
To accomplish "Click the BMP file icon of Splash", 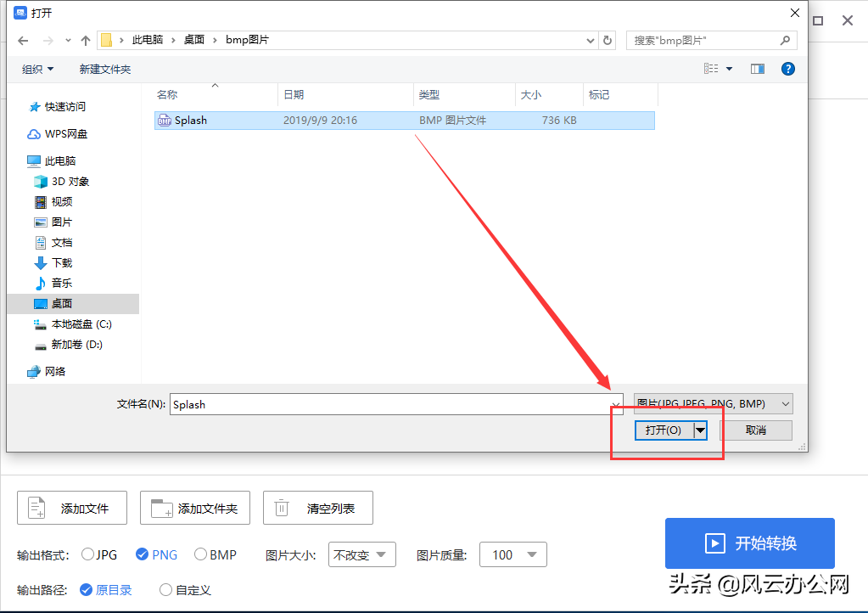I will pos(165,121).
